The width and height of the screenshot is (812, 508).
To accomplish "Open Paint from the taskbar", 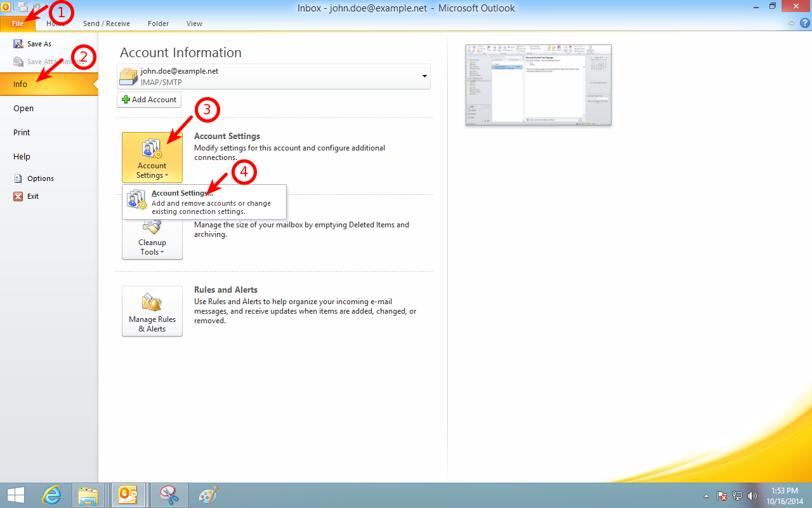I will tap(208, 495).
